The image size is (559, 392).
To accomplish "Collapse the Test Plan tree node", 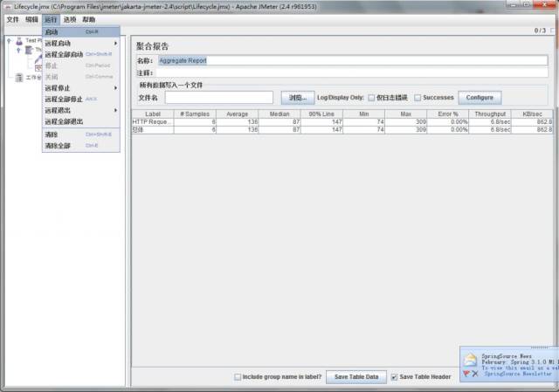I will tap(9, 41).
